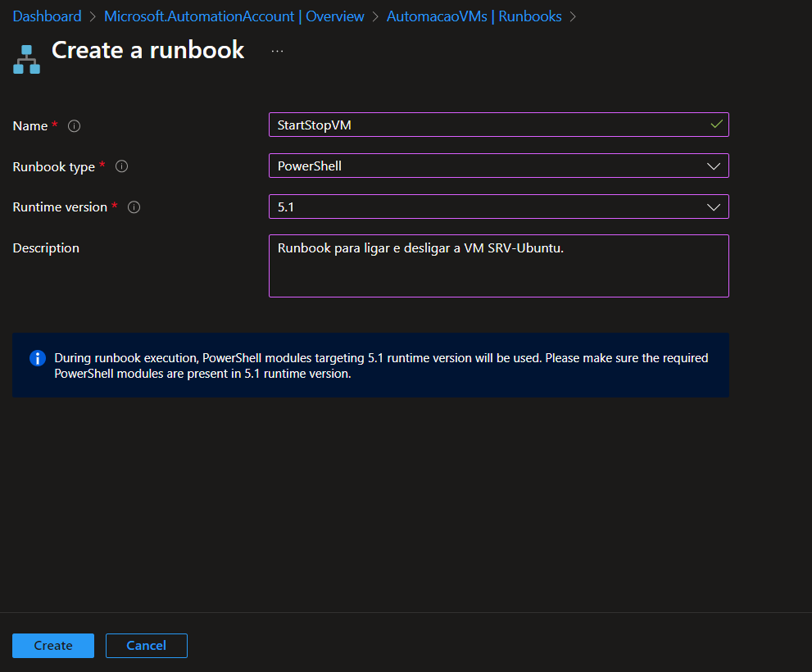The image size is (812, 672).
Task: Navigate to AutomacaoVMs Runbooks breadcrumb
Action: coord(475,16)
